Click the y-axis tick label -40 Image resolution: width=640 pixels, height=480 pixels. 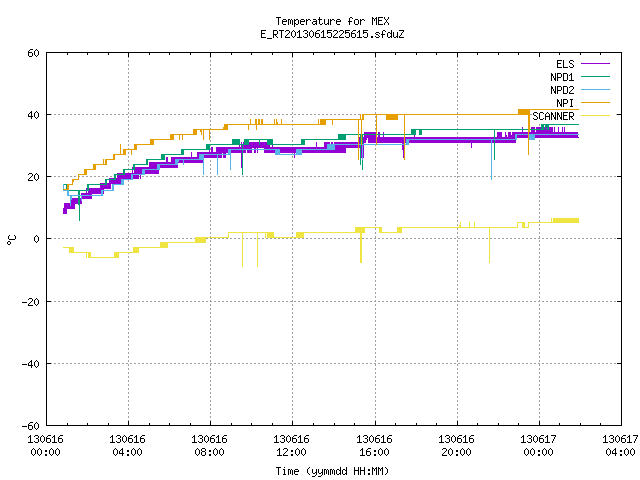tap(31, 364)
